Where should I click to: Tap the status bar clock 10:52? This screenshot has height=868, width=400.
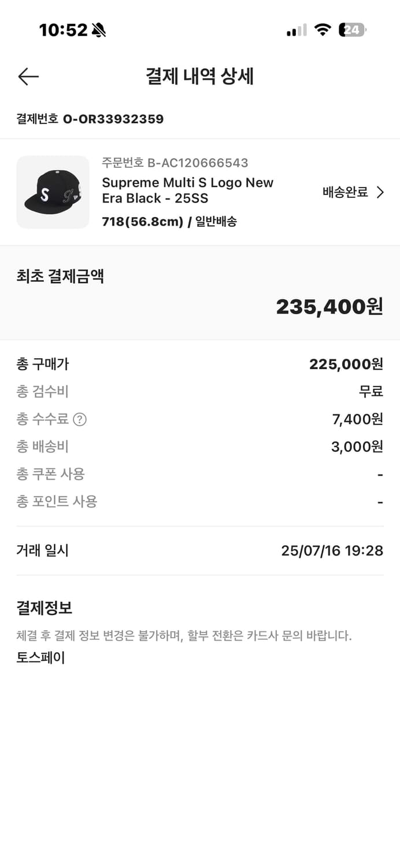tap(63, 30)
